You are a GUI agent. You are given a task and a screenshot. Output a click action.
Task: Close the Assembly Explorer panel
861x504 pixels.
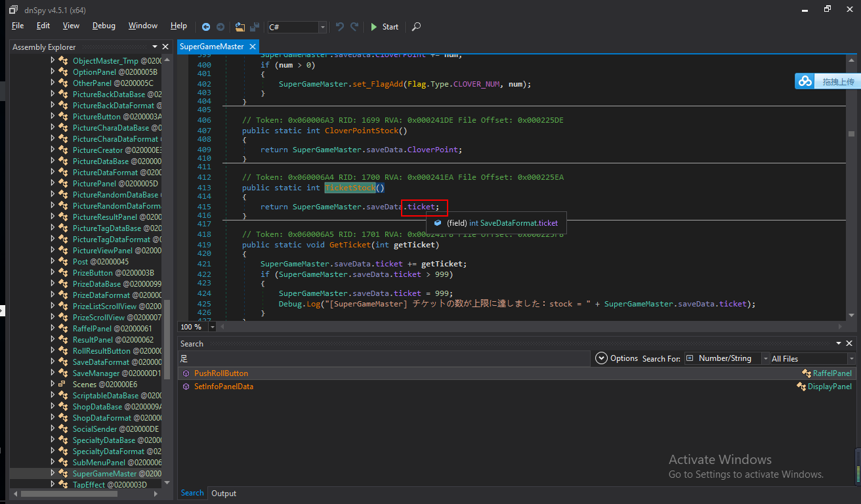click(166, 47)
